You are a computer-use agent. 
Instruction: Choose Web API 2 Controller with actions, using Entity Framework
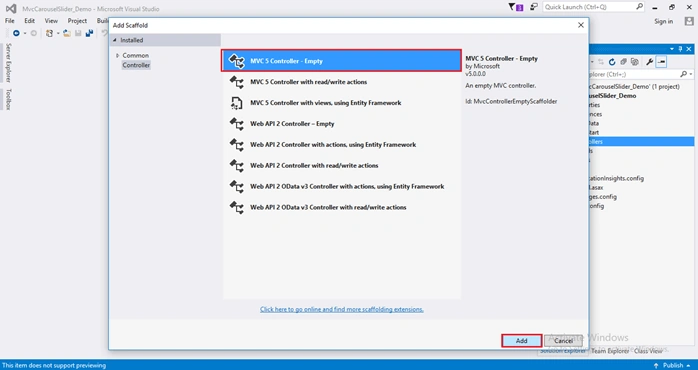click(x=341, y=145)
